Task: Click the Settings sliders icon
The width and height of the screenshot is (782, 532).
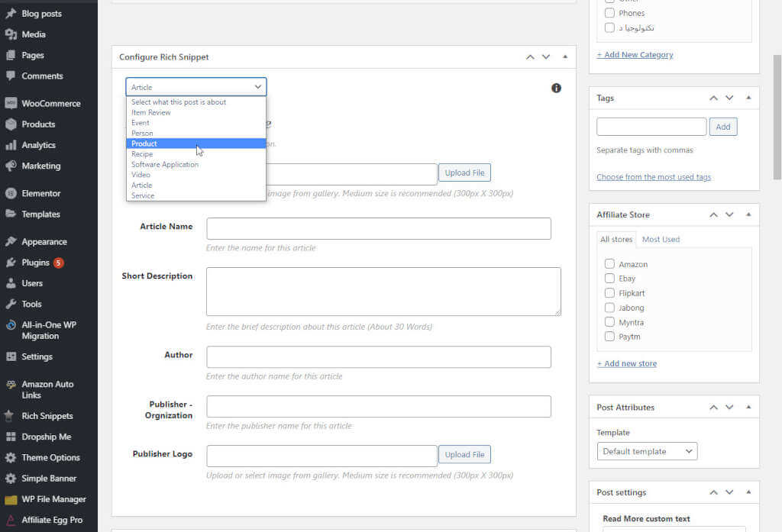Action: pyautogui.click(x=11, y=356)
